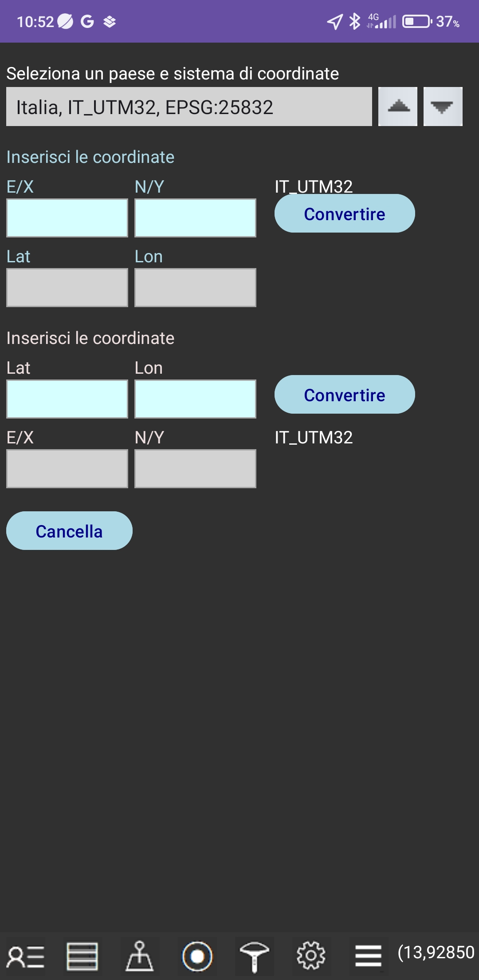The image size is (479, 980).
Task: Tap the Cancella button
Action: point(69,531)
